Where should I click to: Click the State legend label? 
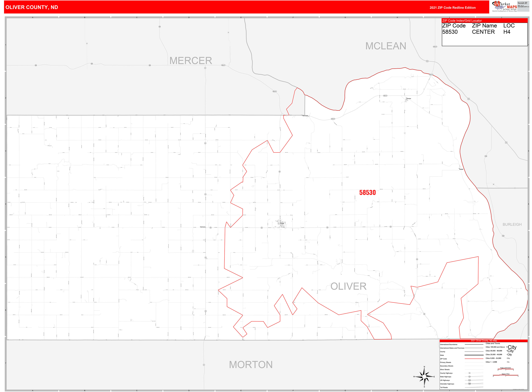click(x=442, y=355)
